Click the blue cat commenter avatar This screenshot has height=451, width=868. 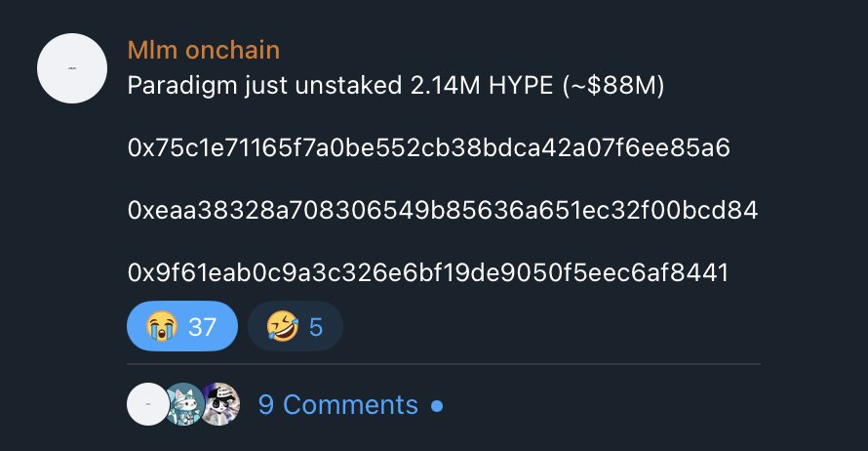point(183,404)
